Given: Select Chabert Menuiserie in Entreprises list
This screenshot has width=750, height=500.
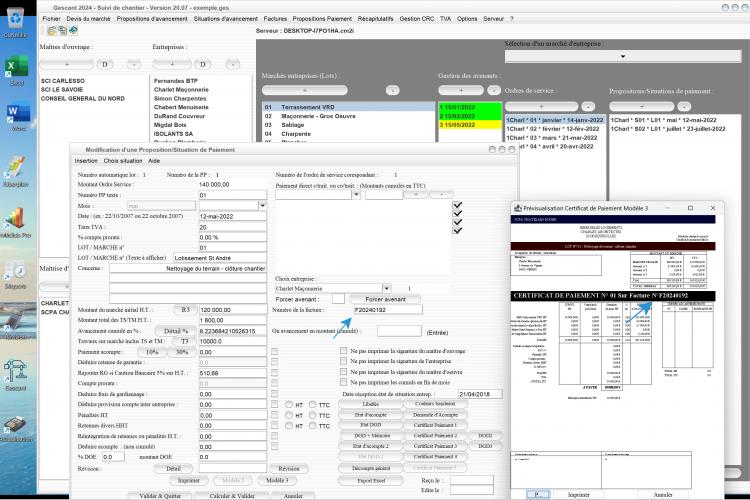Looking at the screenshot, I should click(x=181, y=107).
